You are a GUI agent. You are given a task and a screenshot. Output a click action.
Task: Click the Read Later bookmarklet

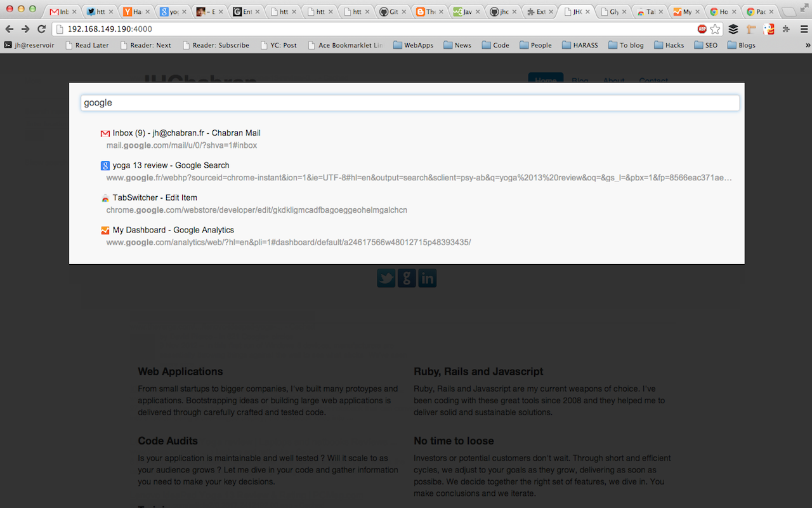click(87, 45)
